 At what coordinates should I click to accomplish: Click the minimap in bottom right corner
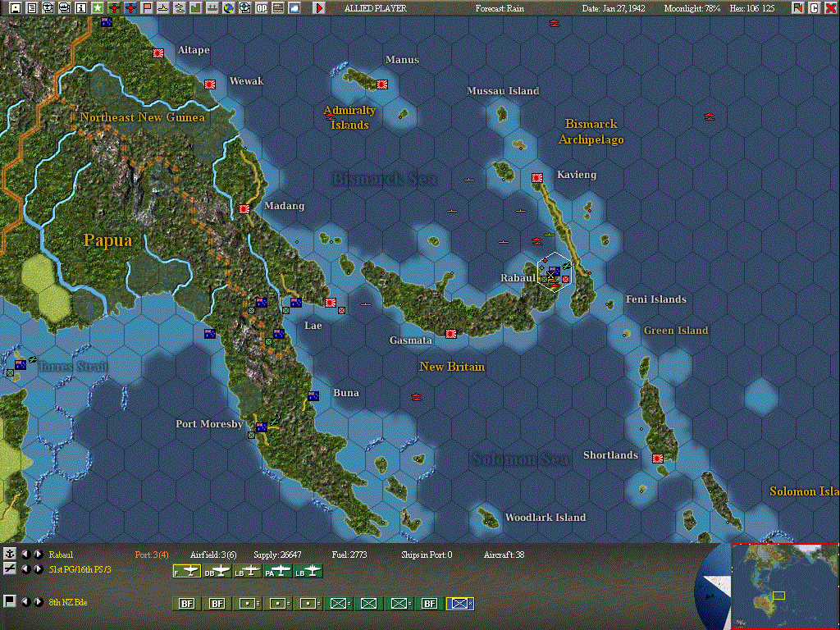point(785,586)
